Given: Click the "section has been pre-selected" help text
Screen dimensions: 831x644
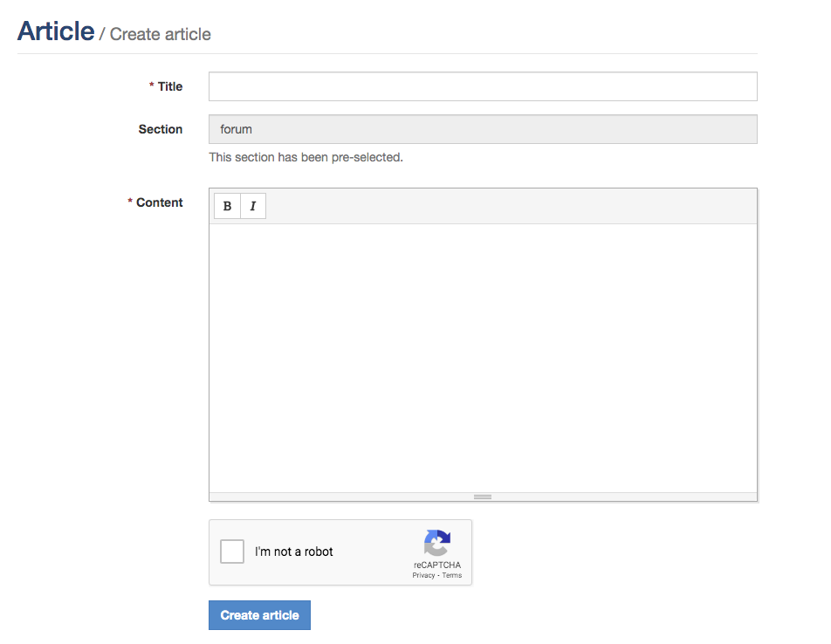Looking at the screenshot, I should [306, 158].
